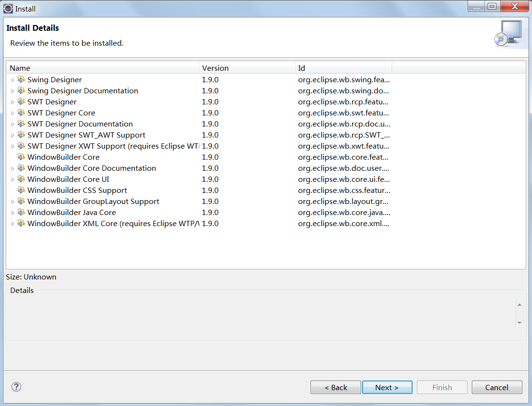Click the WindowBuilder Core UI icon

pyautogui.click(x=21, y=179)
